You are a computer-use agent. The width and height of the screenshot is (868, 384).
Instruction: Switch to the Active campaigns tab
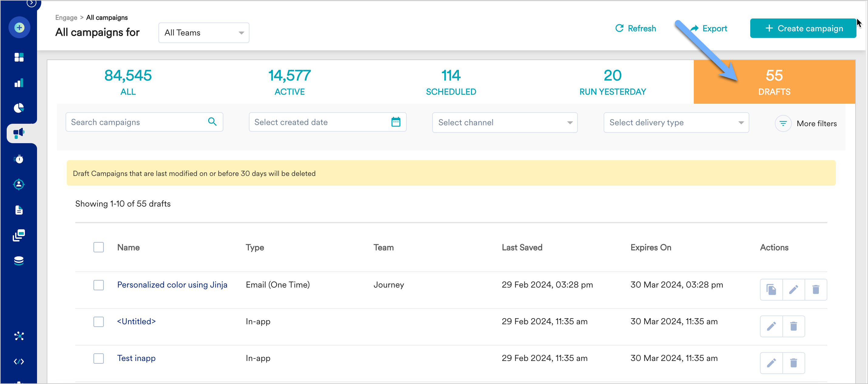(x=290, y=82)
